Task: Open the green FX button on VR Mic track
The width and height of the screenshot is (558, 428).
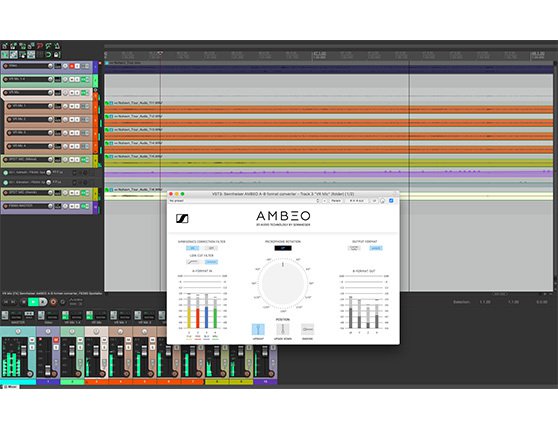Action: tap(83, 93)
